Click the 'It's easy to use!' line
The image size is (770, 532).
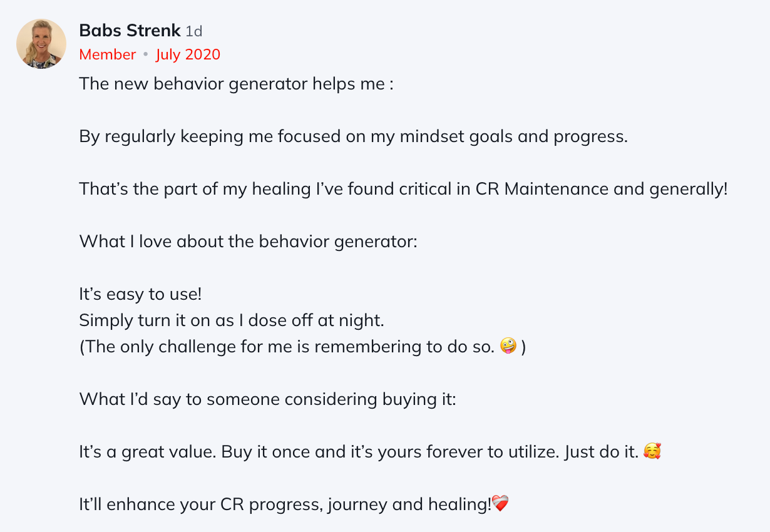pyautogui.click(x=140, y=294)
